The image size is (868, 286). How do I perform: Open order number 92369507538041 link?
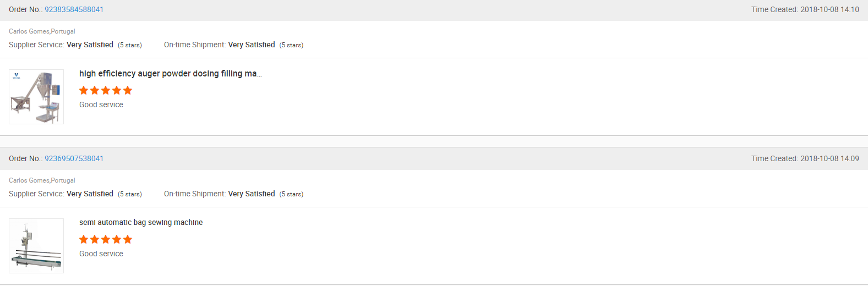coord(74,158)
